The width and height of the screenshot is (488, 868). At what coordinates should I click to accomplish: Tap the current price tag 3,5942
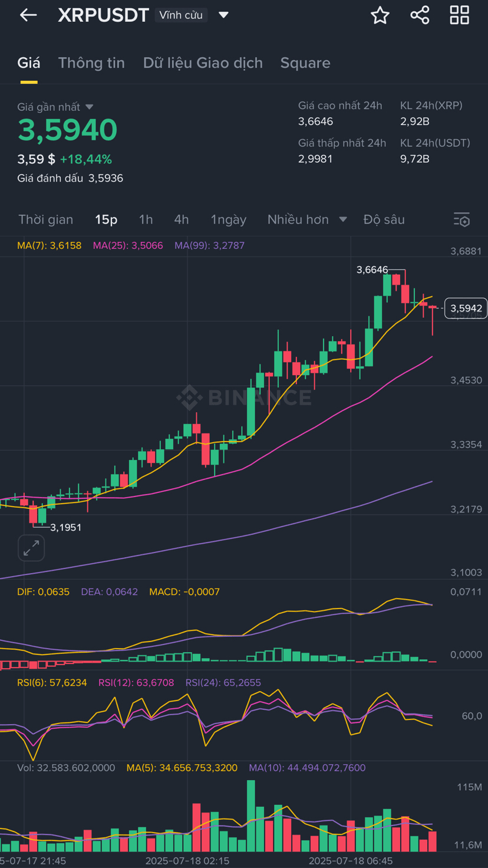tap(466, 308)
